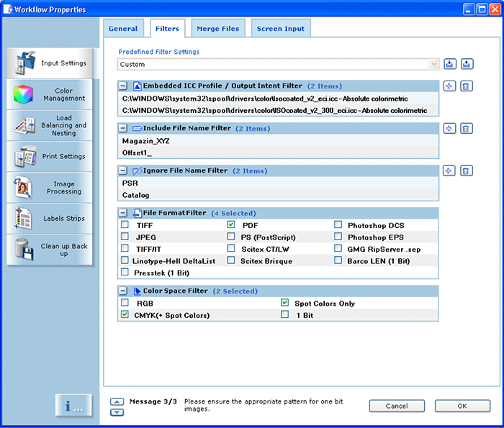
Task: Click the delete icon for Ignore File Name Filter
Action: click(x=466, y=171)
